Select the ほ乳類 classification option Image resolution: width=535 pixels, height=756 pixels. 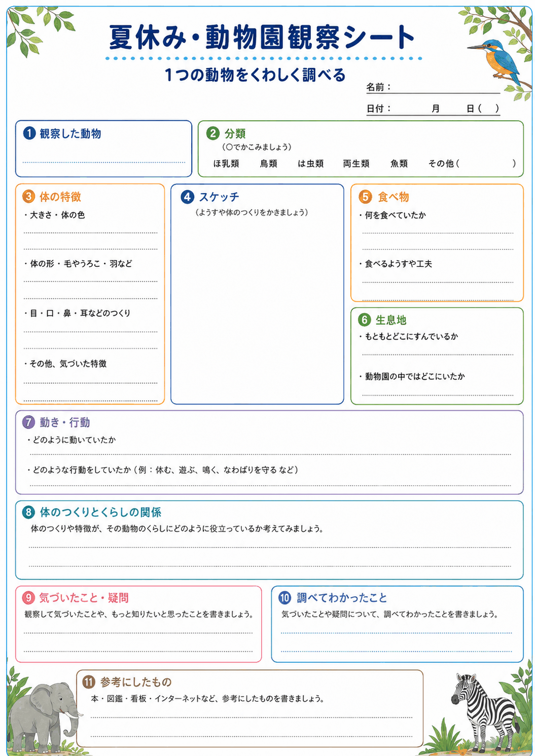tap(226, 163)
